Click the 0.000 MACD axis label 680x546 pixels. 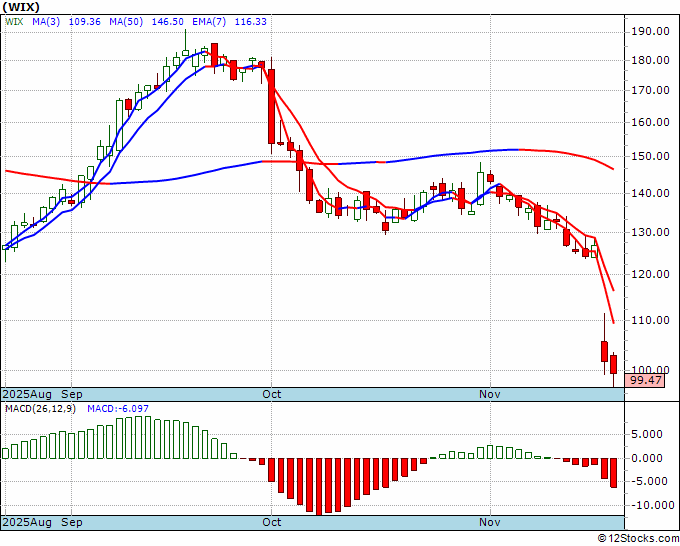(x=647, y=458)
